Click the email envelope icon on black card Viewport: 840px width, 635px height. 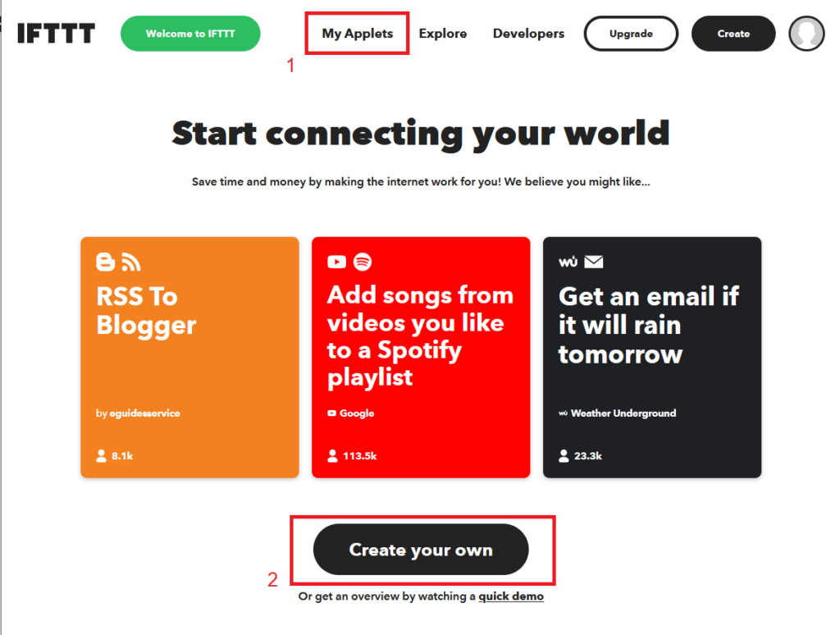594,262
